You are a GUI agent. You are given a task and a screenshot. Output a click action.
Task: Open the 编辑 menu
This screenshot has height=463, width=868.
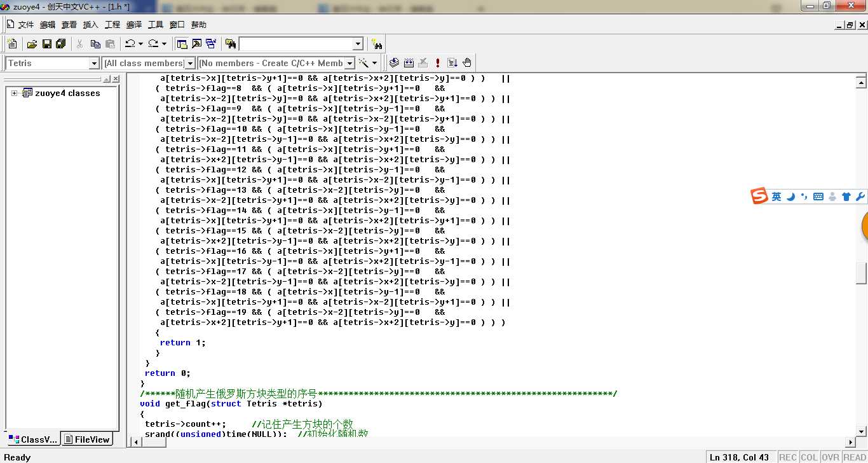[x=48, y=25]
